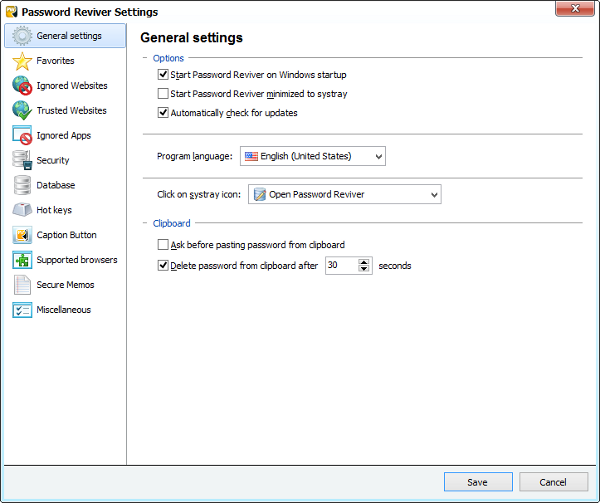Open the Hot keys keyboard-key icon
600x503 pixels.
click(22, 210)
